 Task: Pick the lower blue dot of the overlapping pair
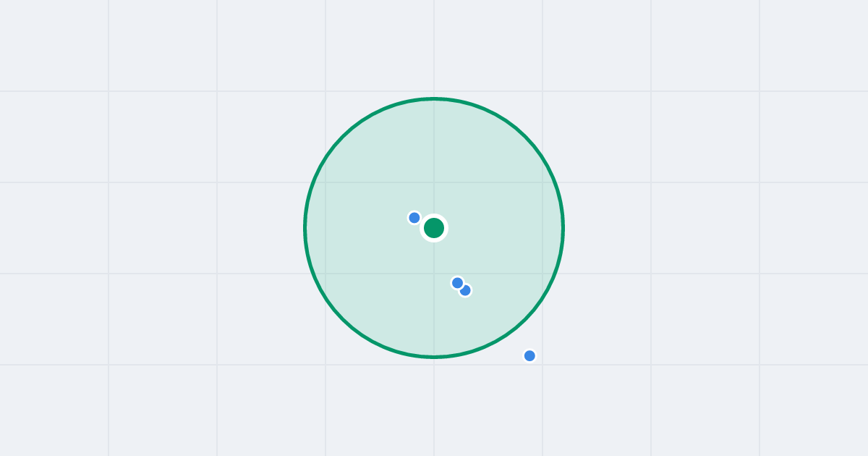465,290
